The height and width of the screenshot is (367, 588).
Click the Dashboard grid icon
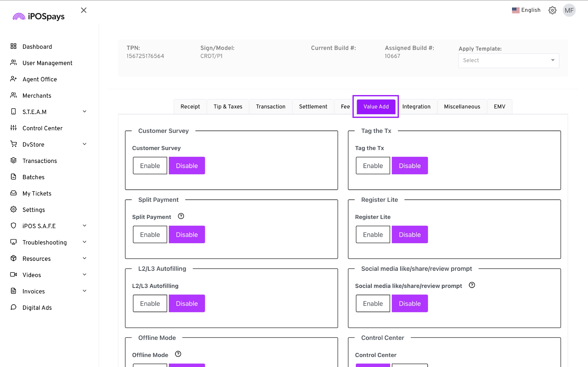pyautogui.click(x=13, y=46)
